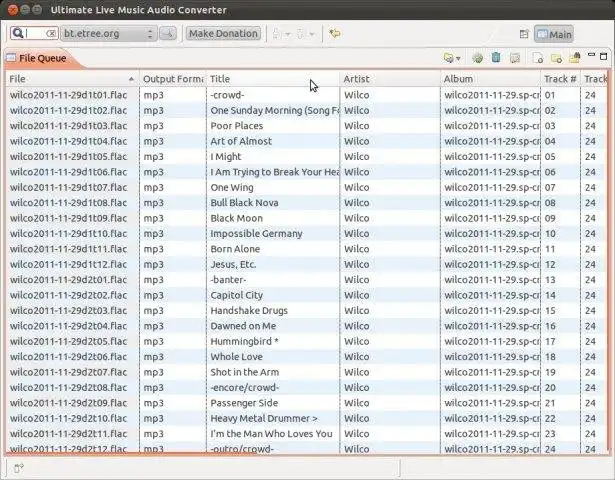Image resolution: width=615 pixels, height=480 pixels.
Task: Click the add file icon
Action: [x=538, y=58]
